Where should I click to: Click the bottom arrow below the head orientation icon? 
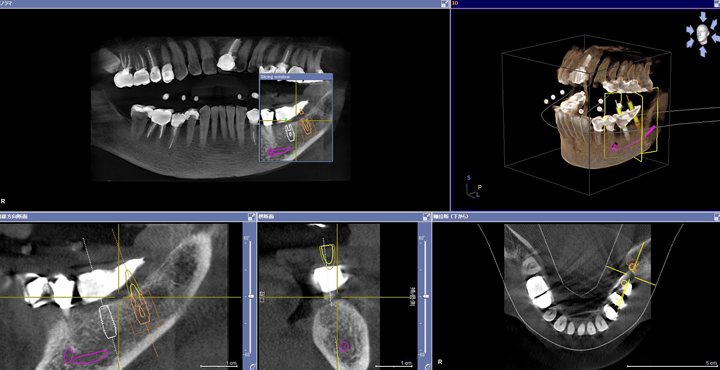[x=703, y=51]
